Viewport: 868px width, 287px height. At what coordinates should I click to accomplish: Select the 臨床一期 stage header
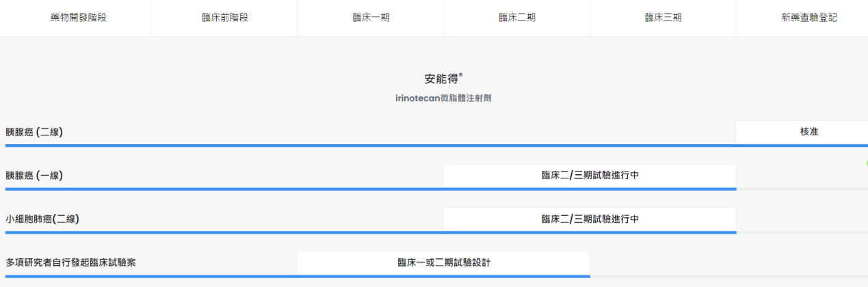pos(371,18)
